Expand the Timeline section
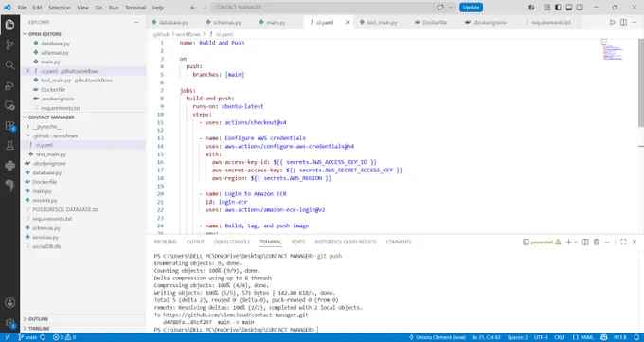The height and width of the screenshot is (342, 644). coord(39,329)
